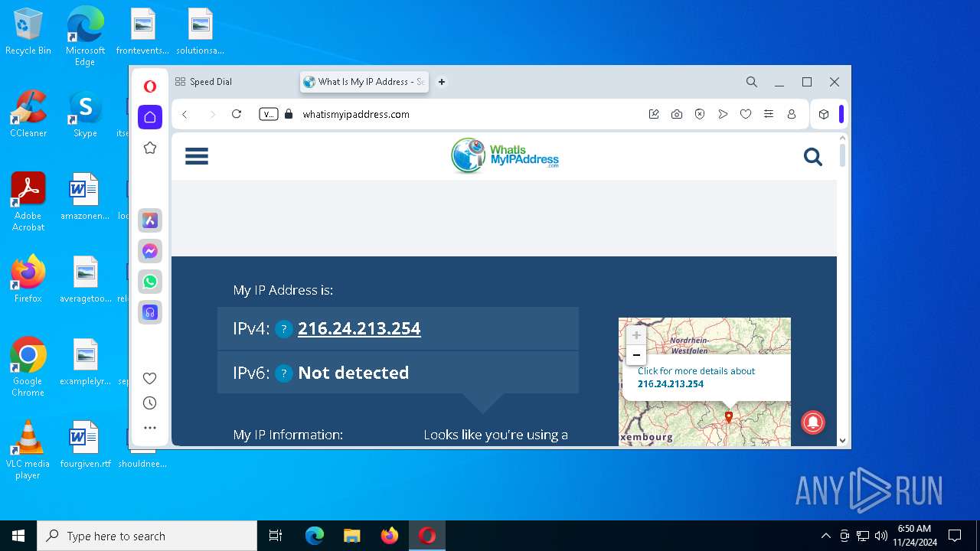Screen dimensions: 980x551
Task: Open WhatsApp in Opera sidebar
Action: [150, 282]
